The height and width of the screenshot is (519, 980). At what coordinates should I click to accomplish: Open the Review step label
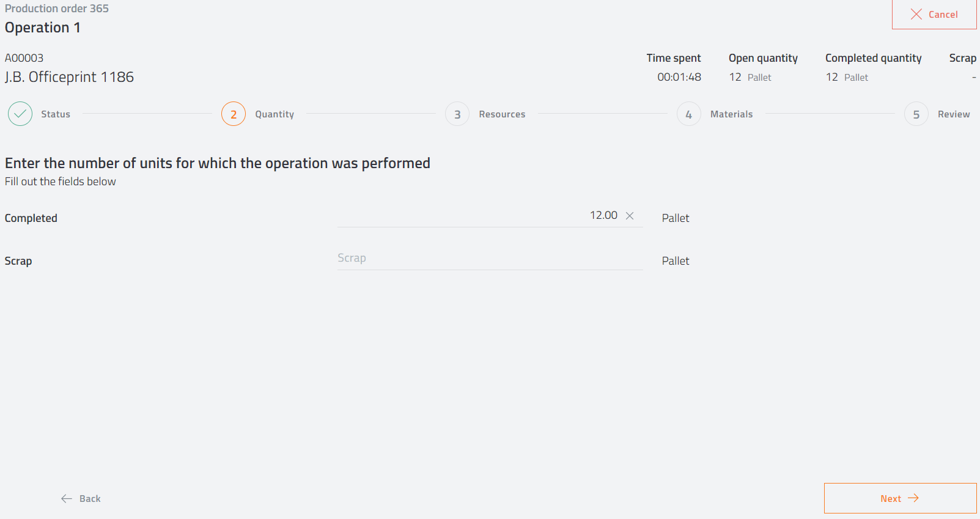(x=954, y=114)
